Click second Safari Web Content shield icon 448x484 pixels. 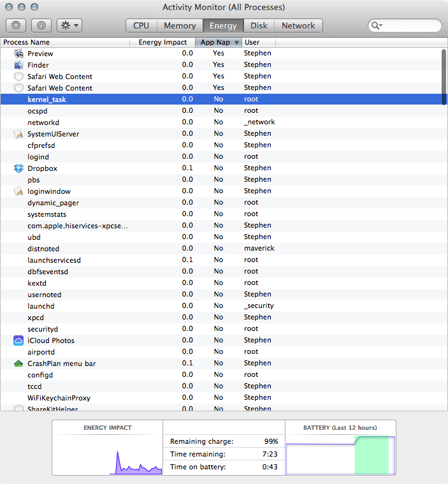[19, 88]
